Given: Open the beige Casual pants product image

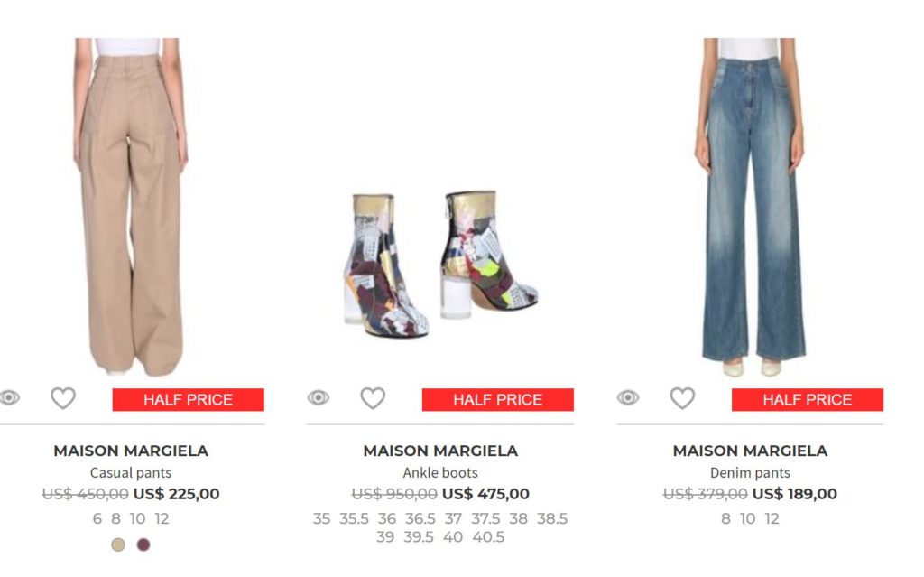Looking at the screenshot, I should coord(130,207).
